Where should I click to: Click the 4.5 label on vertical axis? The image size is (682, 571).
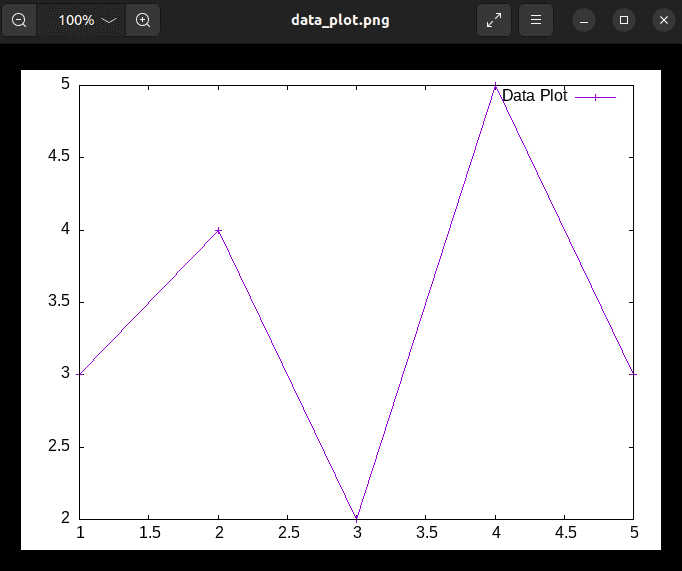tap(57, 157)
